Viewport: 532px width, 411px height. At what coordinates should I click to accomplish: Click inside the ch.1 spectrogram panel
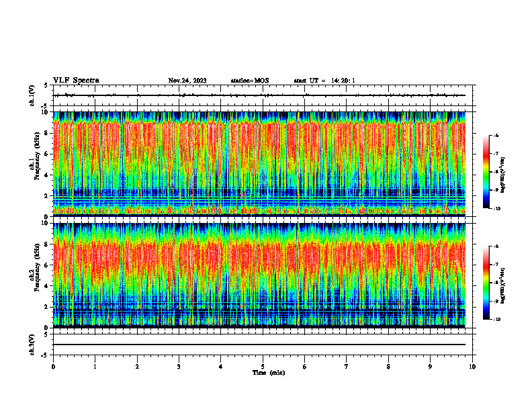click(x=259, y=164)
